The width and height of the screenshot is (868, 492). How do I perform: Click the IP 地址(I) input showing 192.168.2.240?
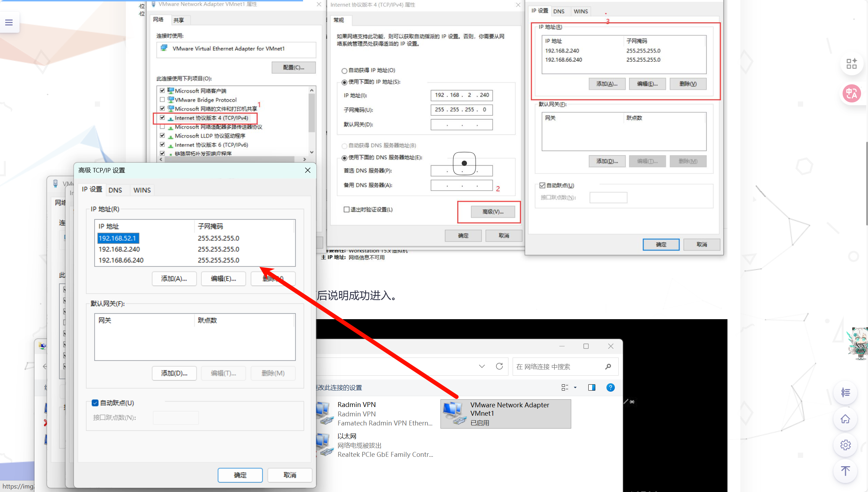coord(461,95)
